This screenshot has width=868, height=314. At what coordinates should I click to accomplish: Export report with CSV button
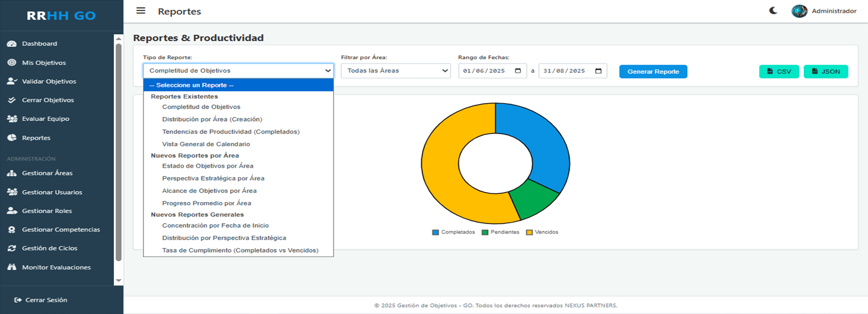pyautogui.click(x=778, y=72)
